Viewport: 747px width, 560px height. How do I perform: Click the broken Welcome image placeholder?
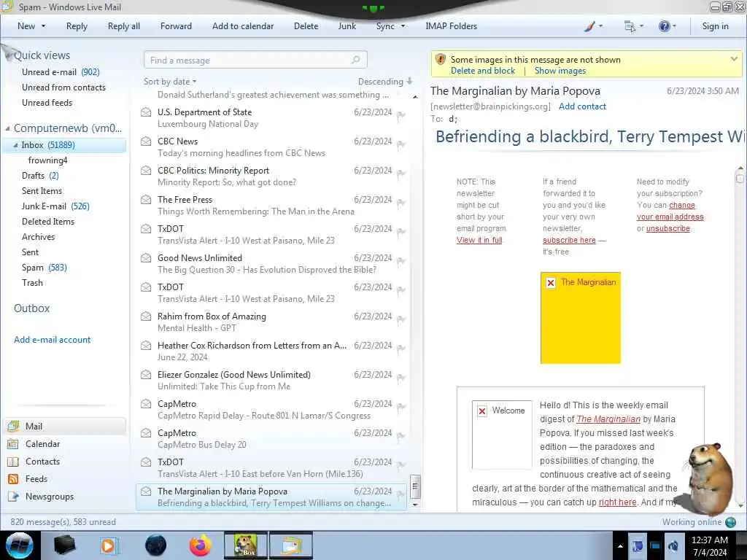point(502,435)
